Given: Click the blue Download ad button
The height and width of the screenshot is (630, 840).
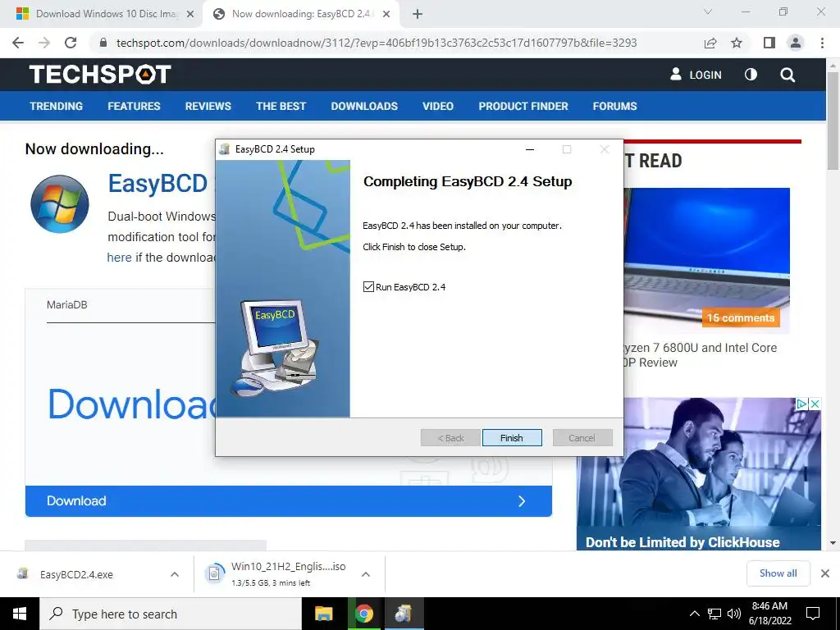Looking at the screenshot, I should 288,501.
